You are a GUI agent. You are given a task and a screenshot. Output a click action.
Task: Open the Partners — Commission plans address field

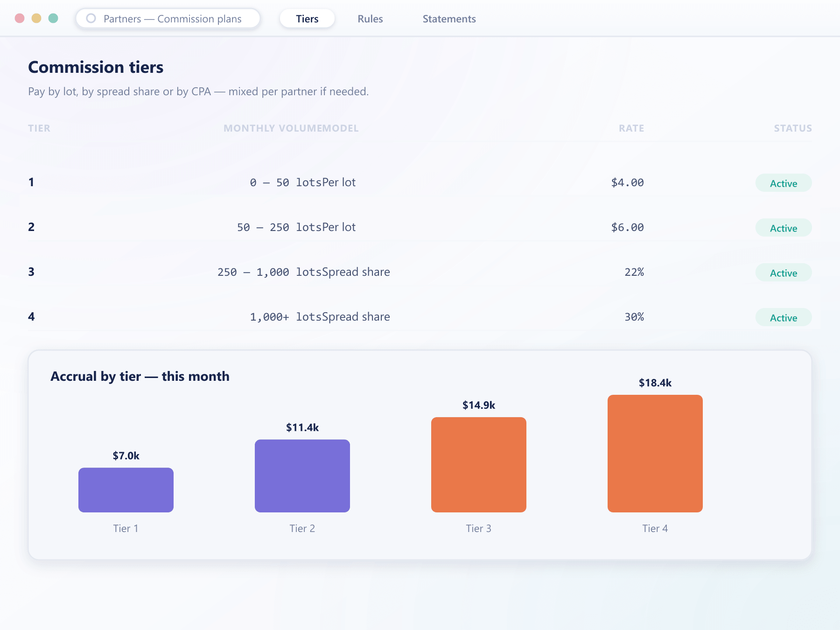click(168, 19)
